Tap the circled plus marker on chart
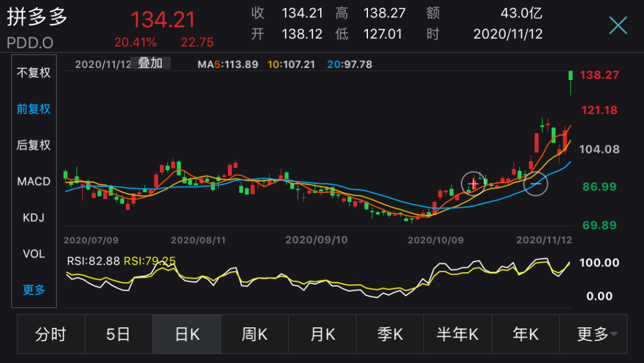644x363 pixels. pos(473,184)
